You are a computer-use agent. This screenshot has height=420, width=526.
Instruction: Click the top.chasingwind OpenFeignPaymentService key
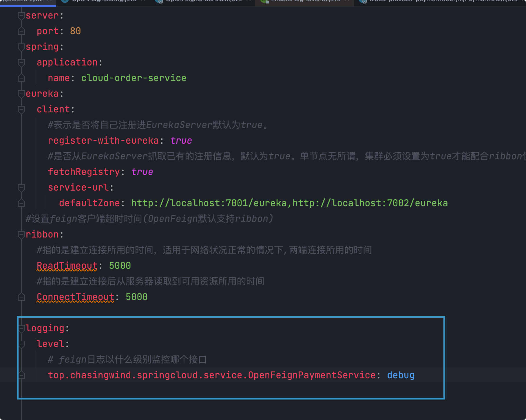point(212,375)
